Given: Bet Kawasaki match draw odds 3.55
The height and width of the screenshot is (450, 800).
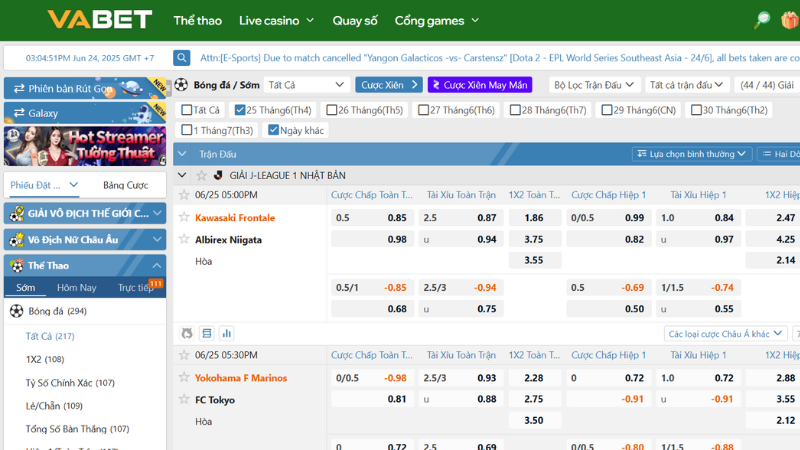Looking at the screenshot, I should pyautogui.click(x=535, y=260).
